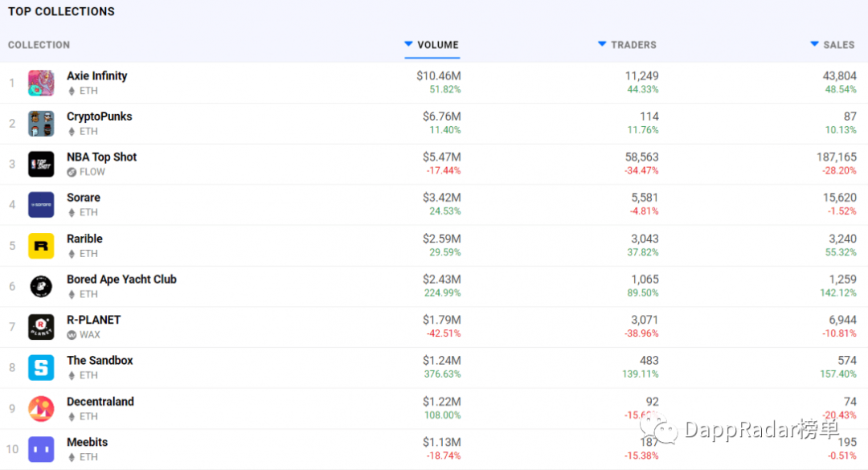Viewport: 868px width, 470px height.
Task: Sort collections by the VOLUME column
Action: [432, 45]
